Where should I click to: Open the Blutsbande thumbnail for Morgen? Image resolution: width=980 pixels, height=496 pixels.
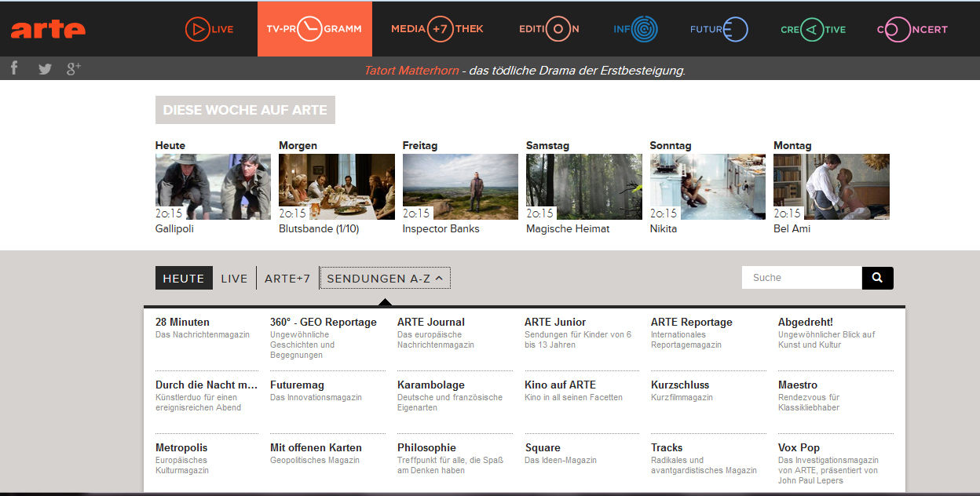(337, 187)
